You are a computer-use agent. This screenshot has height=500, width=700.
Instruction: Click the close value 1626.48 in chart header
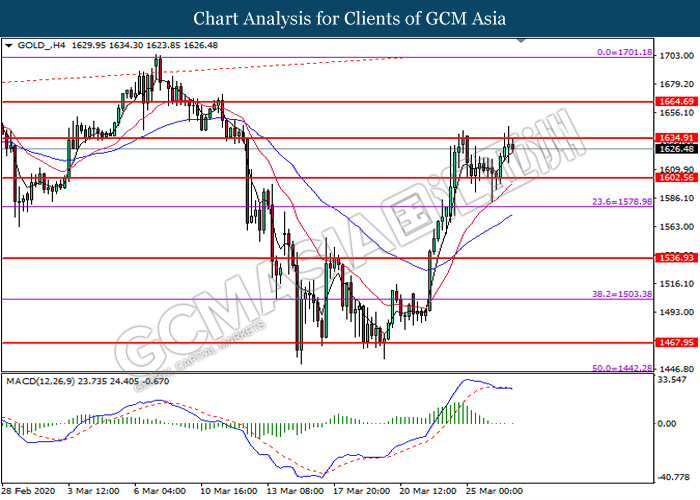tap(201, 46)
